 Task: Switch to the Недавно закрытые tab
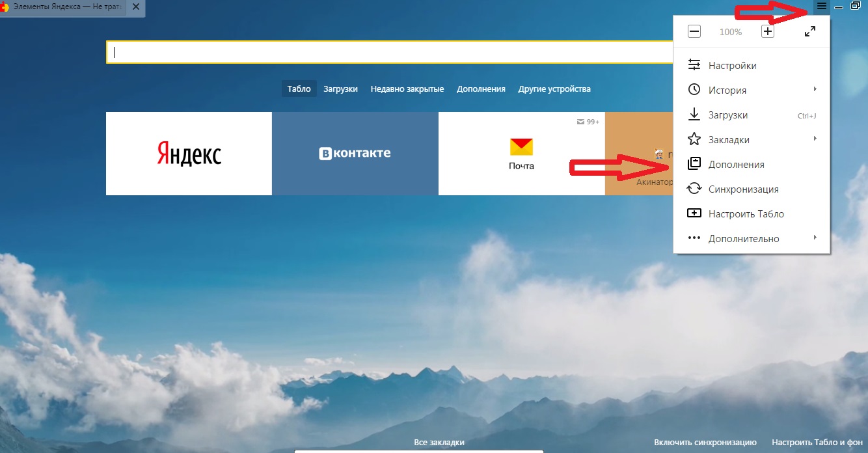point(407,89)
